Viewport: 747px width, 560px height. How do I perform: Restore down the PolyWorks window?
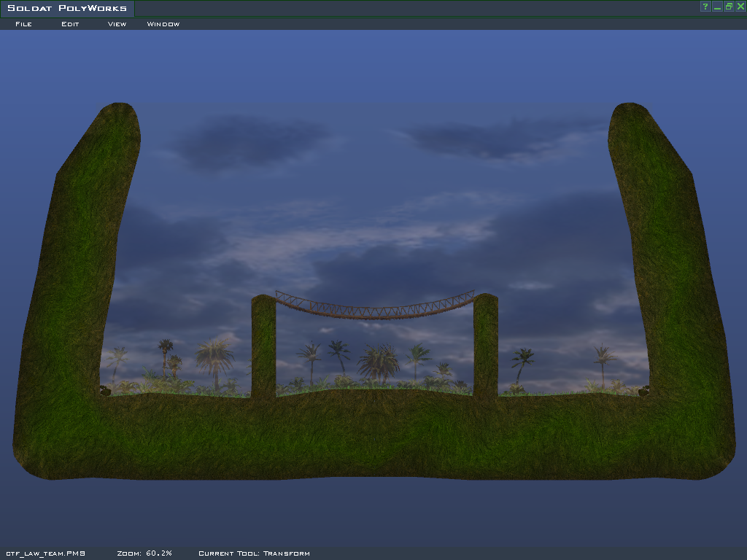(729, 7)
